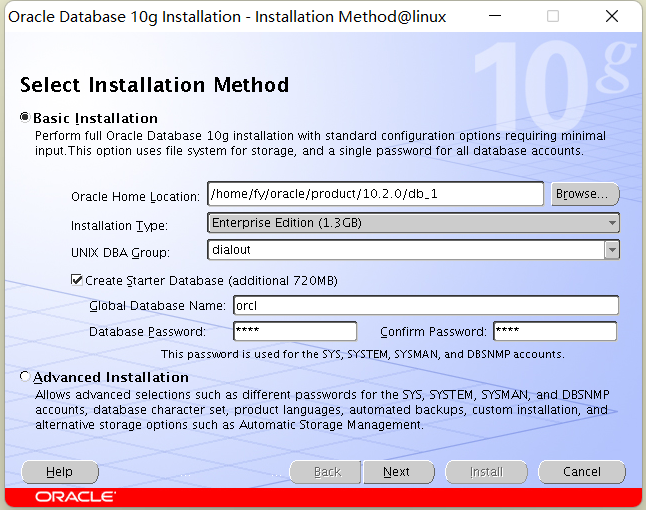Viewport: 646px width, 510px height.
Task: Click the 'Confirm Password:' label
Action: coord(433,332)
